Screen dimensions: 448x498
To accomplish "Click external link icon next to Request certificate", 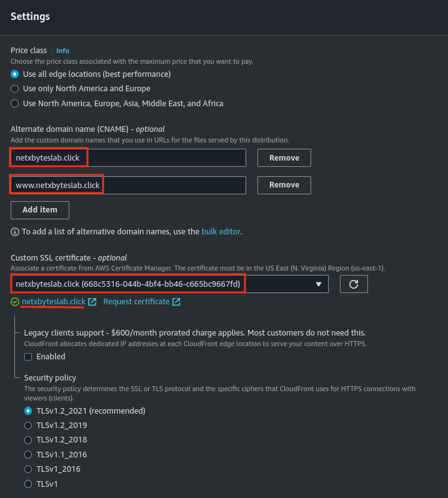I will coord(176,302).
